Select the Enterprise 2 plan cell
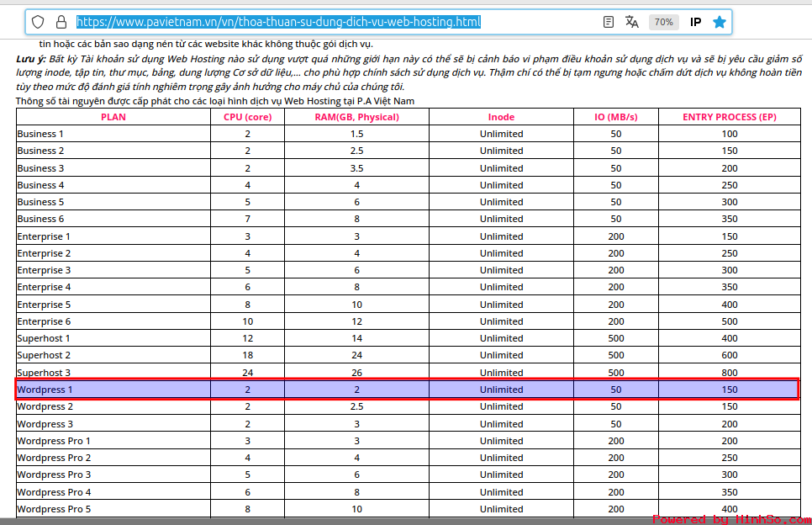Screen dimensions: 812x525 pos(113,253)
